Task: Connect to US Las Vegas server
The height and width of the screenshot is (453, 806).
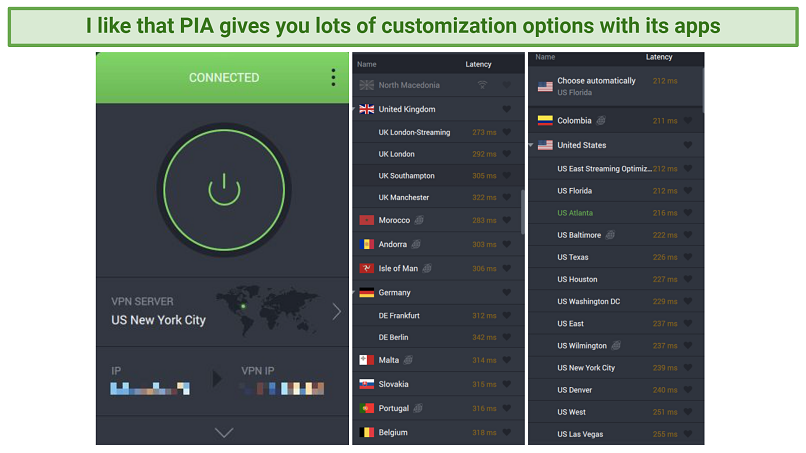Action: [x=616, y=434]
